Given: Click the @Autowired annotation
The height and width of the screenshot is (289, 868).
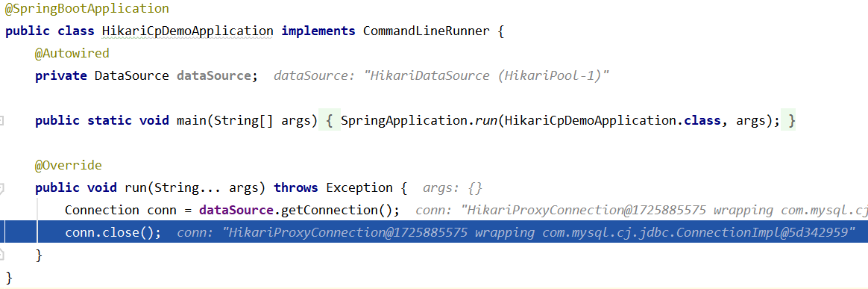Looking at the screenshot, I should [72, 53].
